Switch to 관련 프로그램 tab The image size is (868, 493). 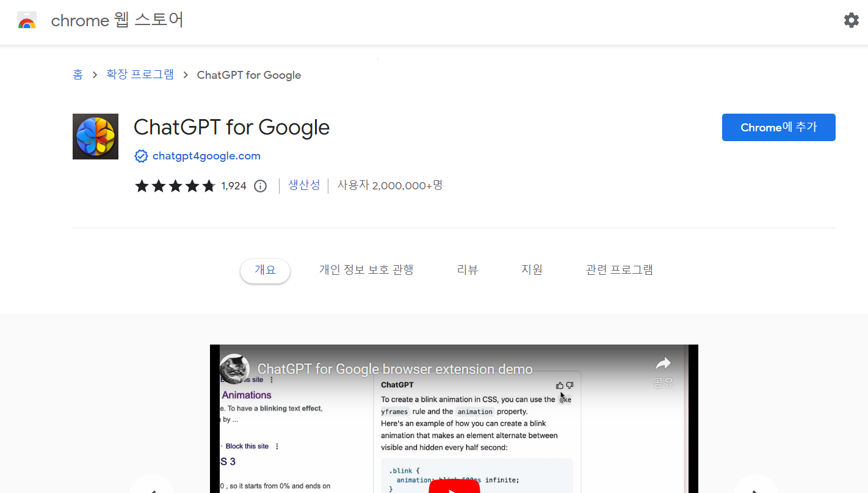click(x=620, y=269)
